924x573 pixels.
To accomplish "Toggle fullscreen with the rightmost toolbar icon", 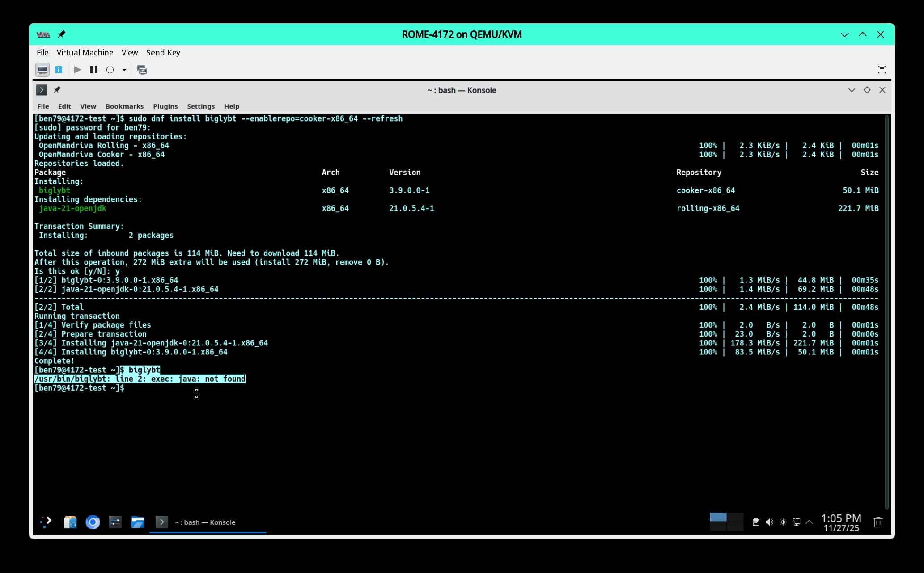I will [x=882, y=70].
